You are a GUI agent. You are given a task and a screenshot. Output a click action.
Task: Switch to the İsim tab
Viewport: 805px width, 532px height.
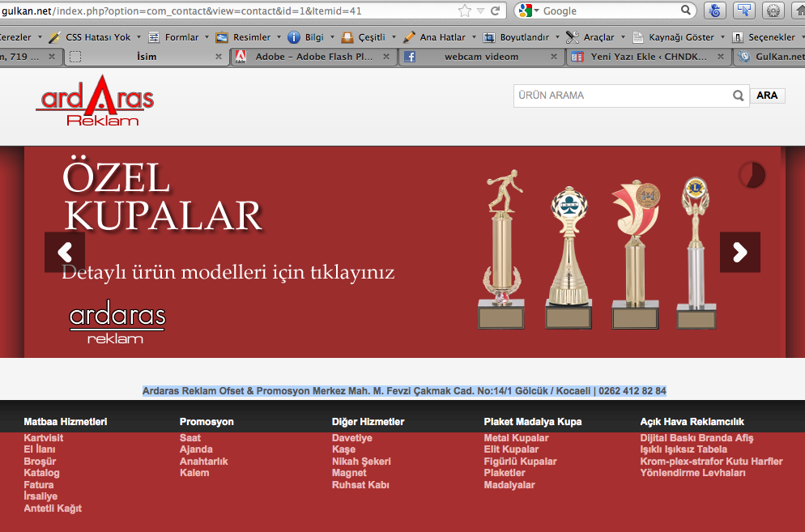[x=147, y=57]
